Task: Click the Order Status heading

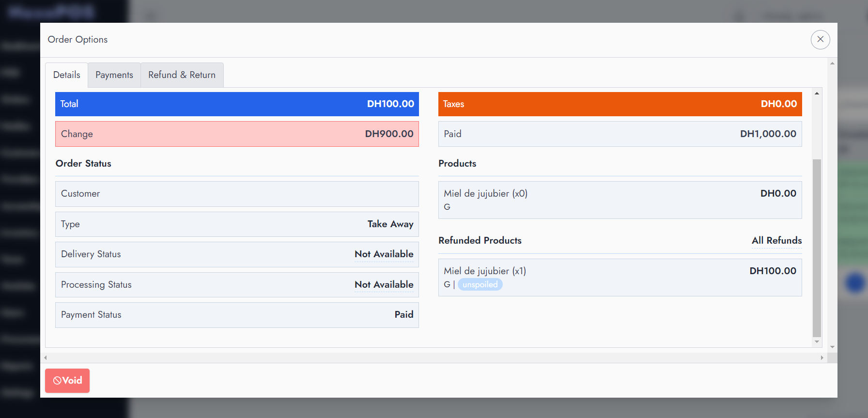Action: coord(83,164)
